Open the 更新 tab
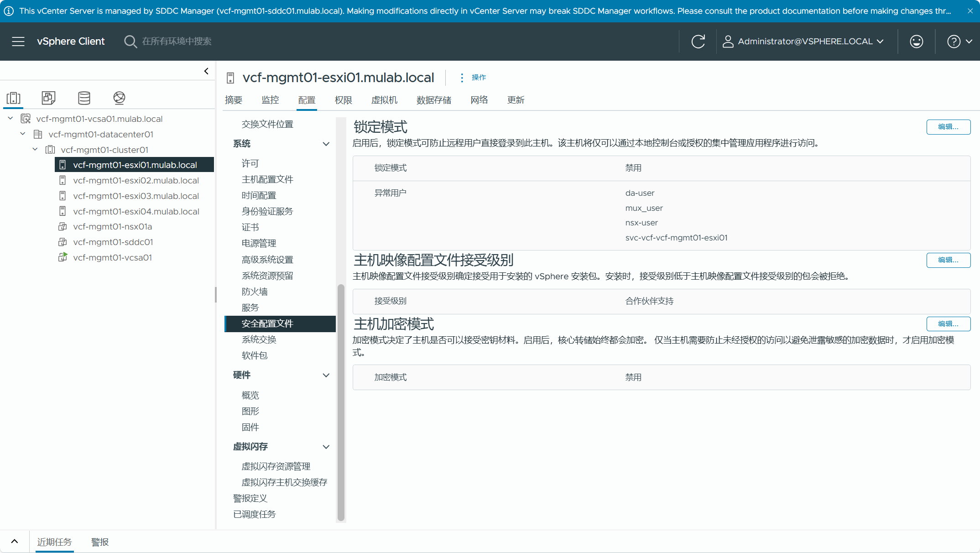980x553 pixels. (x=516, y=100)
